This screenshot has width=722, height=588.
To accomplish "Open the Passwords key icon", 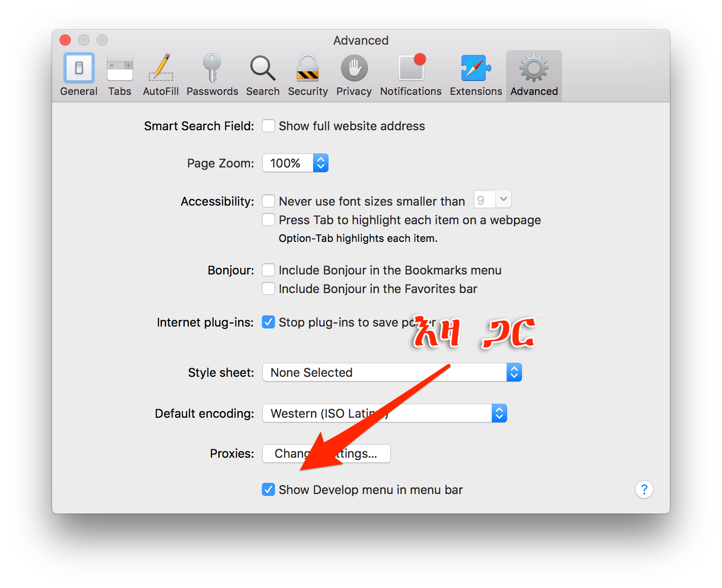I will point(212,68).
